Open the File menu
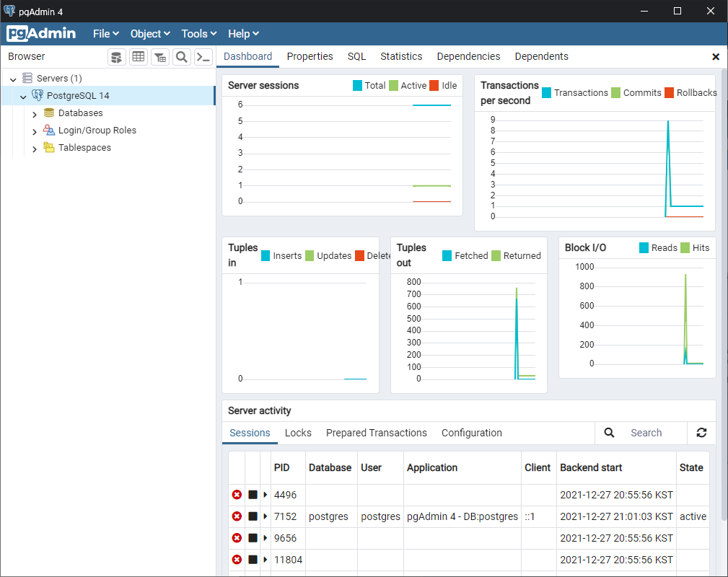Viewport: 728px width, 577px height. click(106, 34)
